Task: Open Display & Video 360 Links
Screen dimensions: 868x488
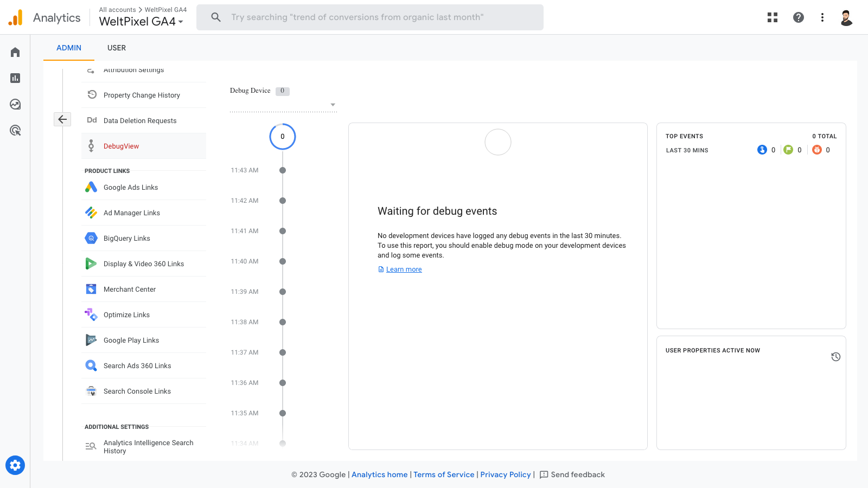Action: [144, 264]
